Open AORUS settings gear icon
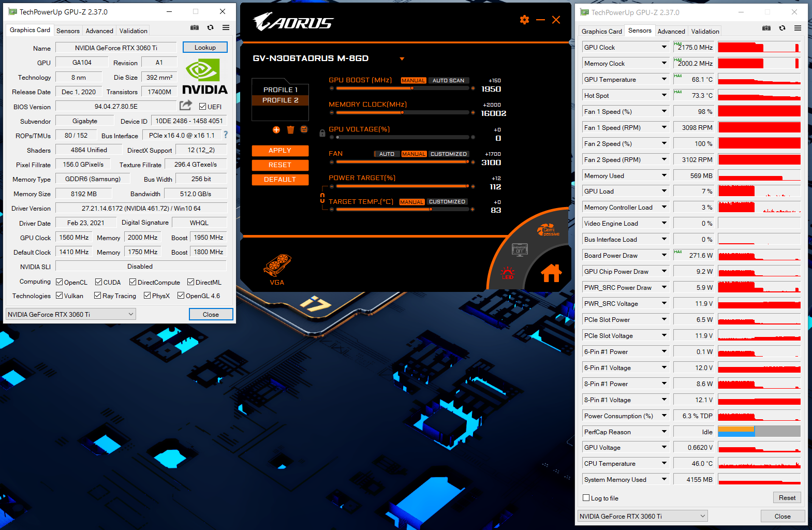 click(524, 20)
